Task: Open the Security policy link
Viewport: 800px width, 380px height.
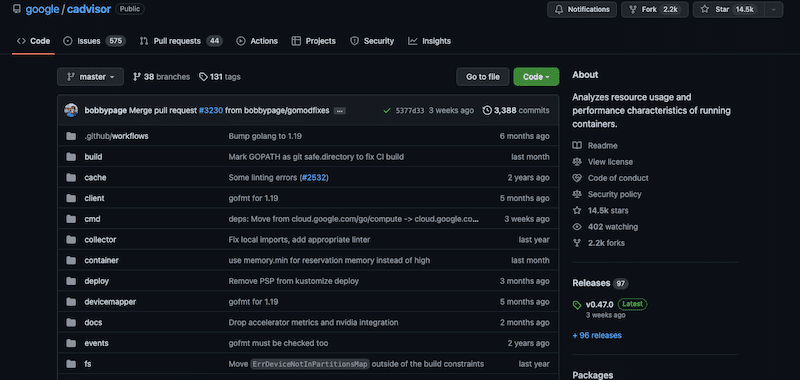Action: pos(614,194)
